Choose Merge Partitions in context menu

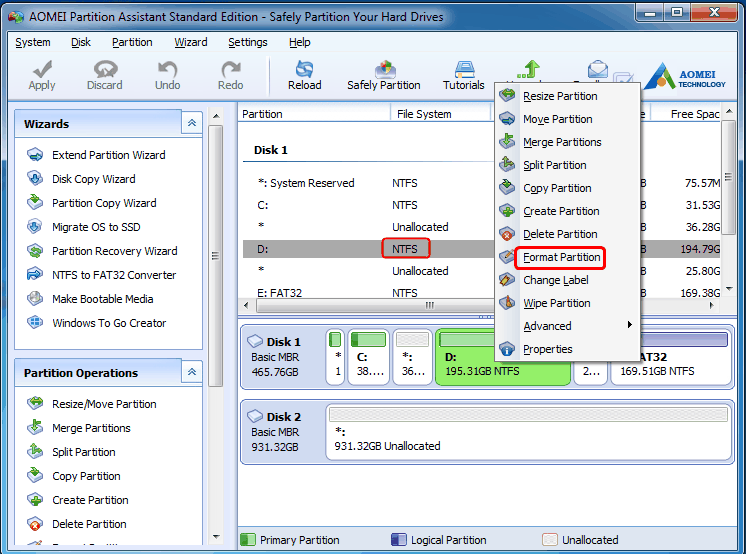point(567,142)
